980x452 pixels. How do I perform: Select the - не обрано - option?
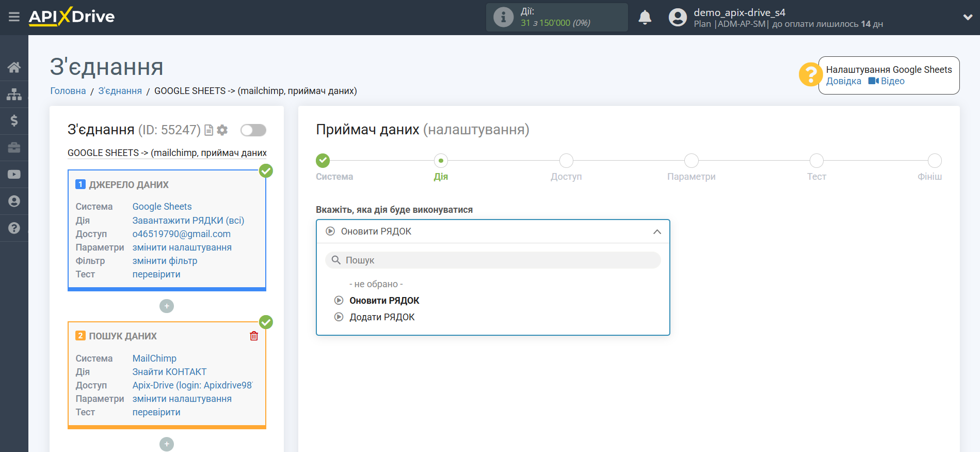(376, 284)
